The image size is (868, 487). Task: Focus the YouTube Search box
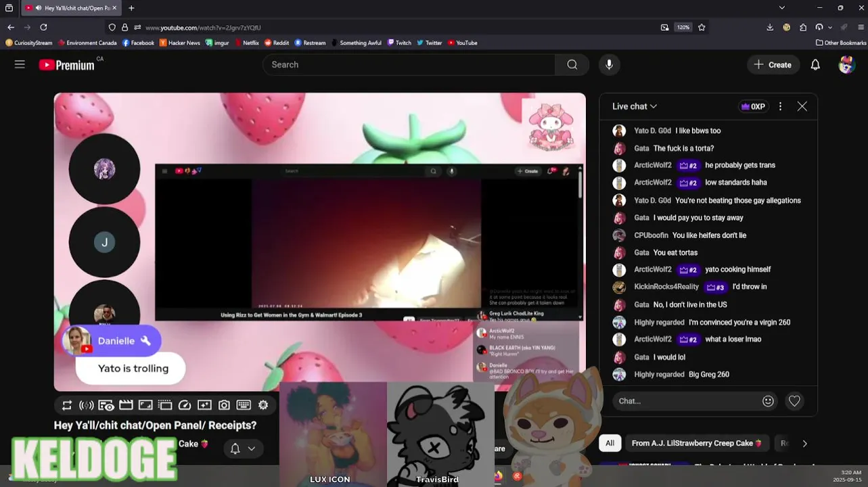point(409,65)
